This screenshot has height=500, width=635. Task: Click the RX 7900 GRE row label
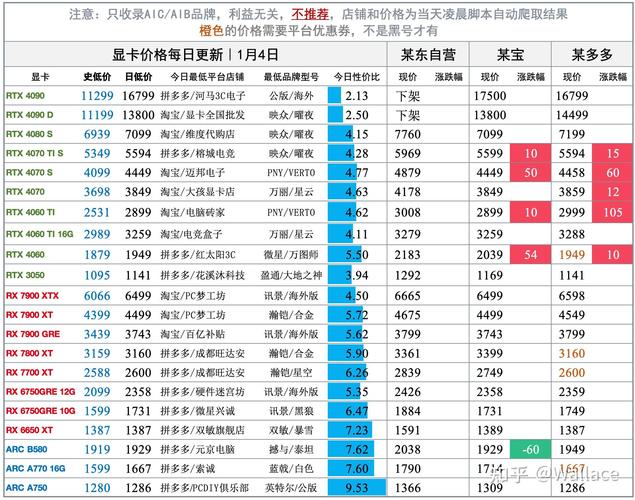(x=33, y=334)
